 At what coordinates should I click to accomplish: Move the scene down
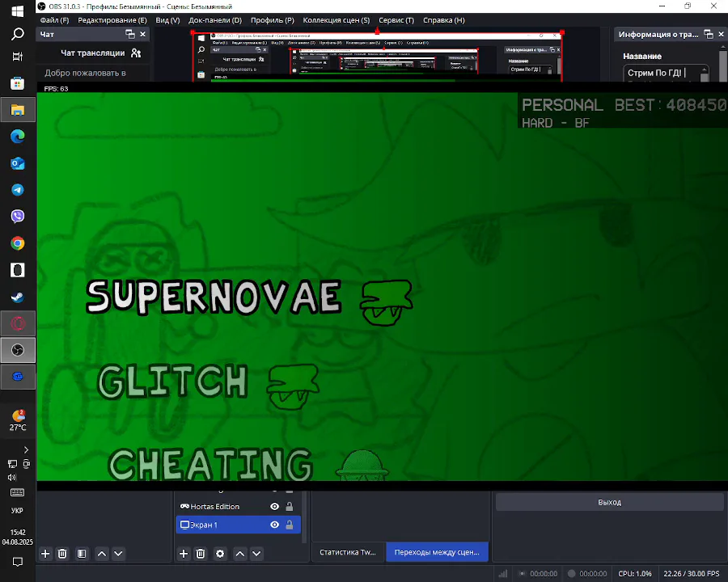pyautogui.click(x=118, y=554)
